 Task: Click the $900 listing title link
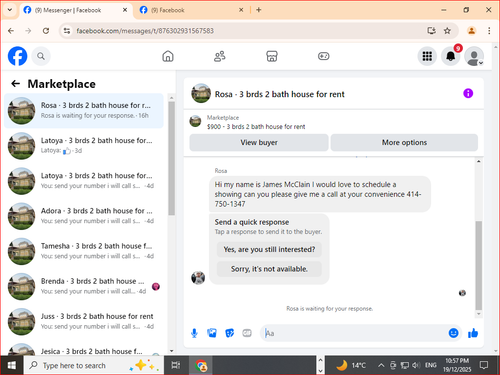click(x=256, y=127)
